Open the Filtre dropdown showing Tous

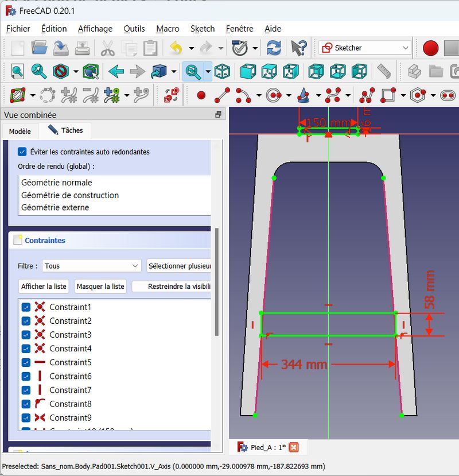(x=92, y=266)
